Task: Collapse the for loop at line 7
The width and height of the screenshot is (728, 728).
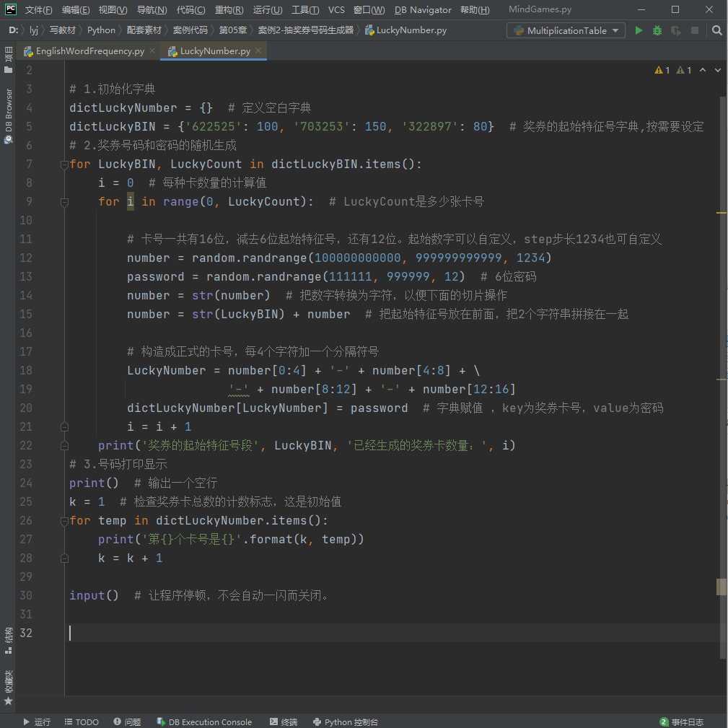Action: click(64, 165)
